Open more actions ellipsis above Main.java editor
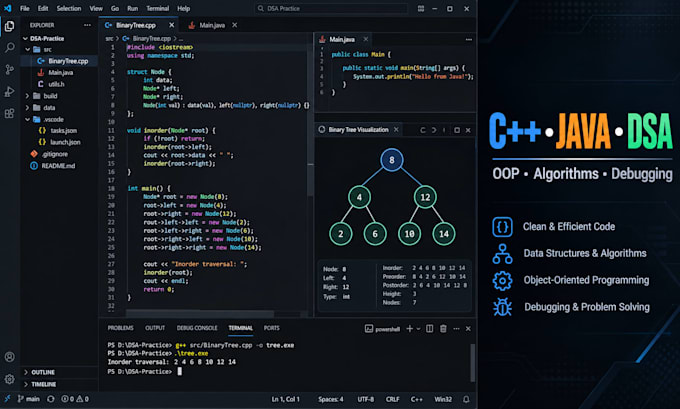This screenshot has height=409, width=680. [x=468, y=39]
